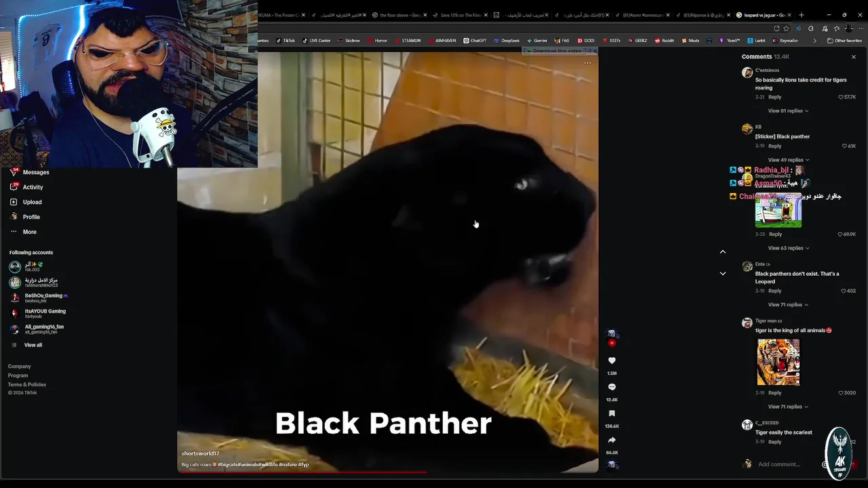Open Horror bookmark
Viewport: 868px width, 488px height.
[377, 41]
